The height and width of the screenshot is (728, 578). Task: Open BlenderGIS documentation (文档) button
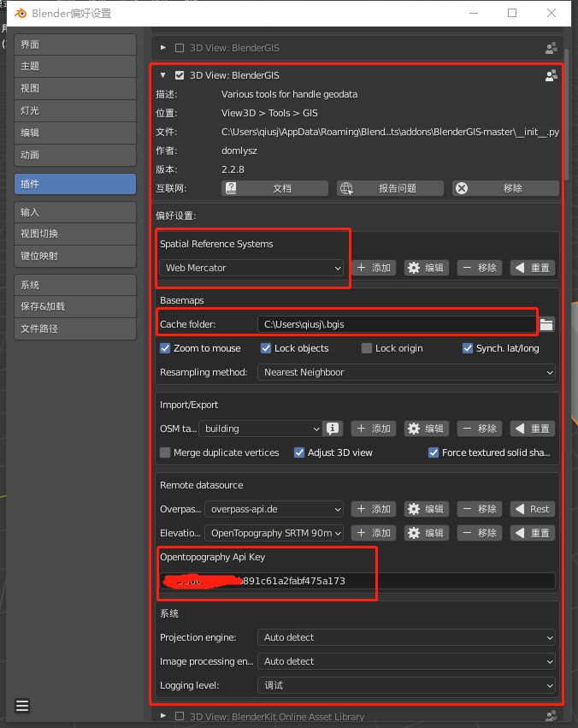pyautogui.click(x=274, y=188)
